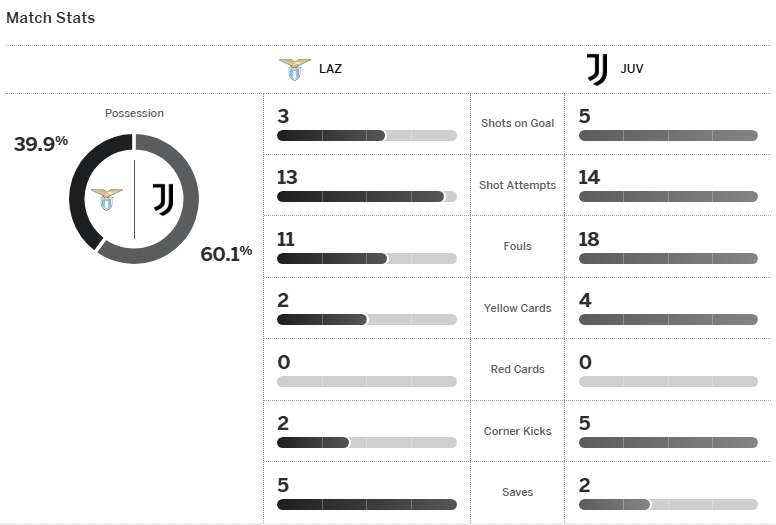Click the Match Stats heading
The image size is (776, 525).
[x=51, y=18]
